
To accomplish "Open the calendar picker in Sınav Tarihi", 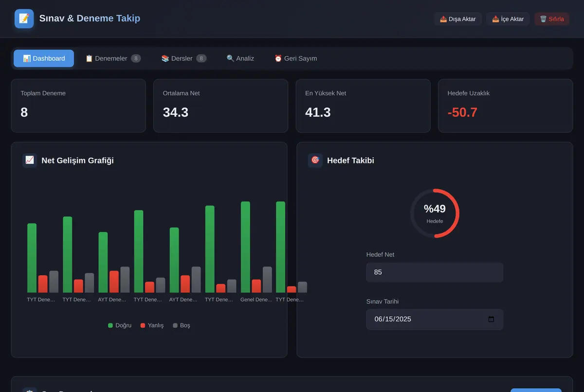I will point(491,320).
